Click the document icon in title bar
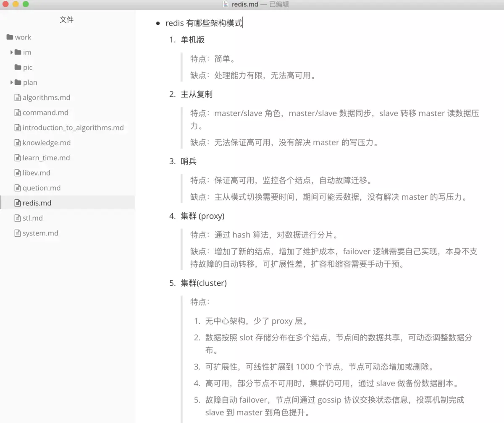The image size is (504, 423). (226, 4)
